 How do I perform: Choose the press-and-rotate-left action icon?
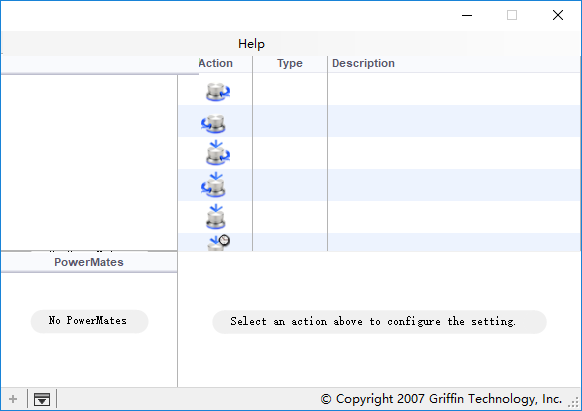tap(213, 185)
